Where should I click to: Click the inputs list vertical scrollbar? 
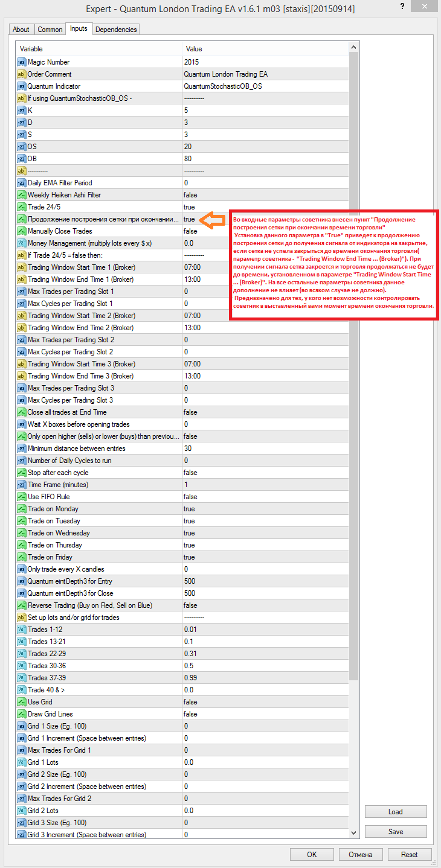pyautogui.click(x=354, y=441)
